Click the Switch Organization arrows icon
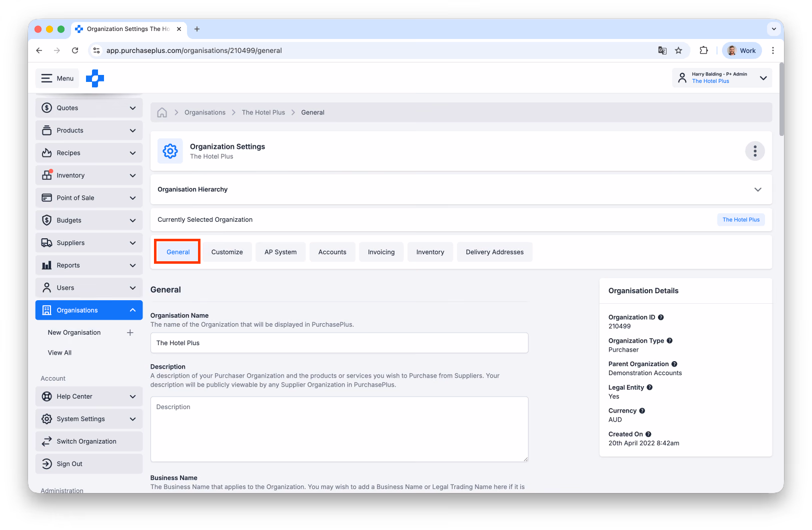 pos(47,442)
